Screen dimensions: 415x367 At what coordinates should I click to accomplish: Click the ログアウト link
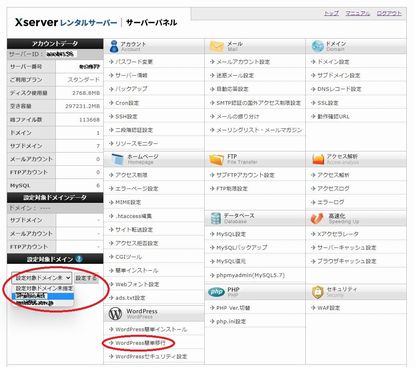coord(389,13)
